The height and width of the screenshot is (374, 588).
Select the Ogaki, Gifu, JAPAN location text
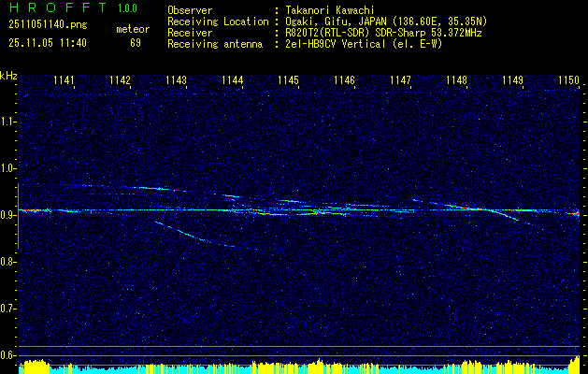386,22
